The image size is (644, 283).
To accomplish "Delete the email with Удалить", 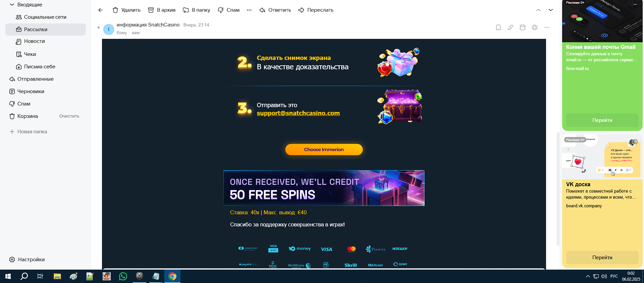I will tap(126, 10).
